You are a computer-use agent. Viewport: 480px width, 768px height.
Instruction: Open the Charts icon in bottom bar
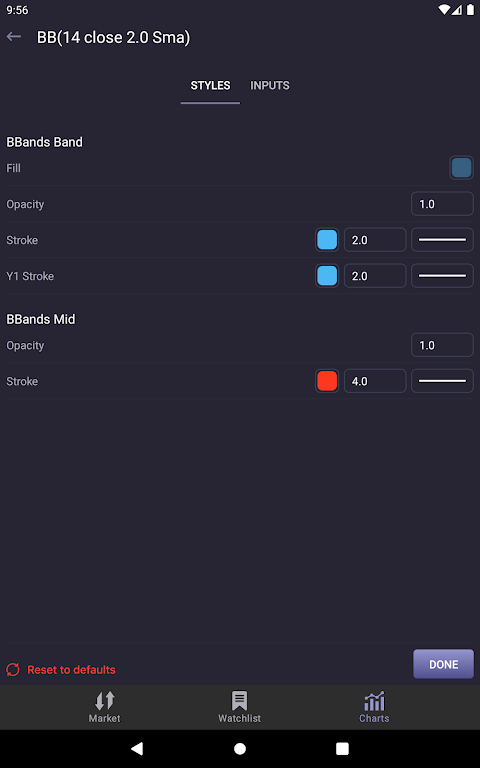(374, 701)
